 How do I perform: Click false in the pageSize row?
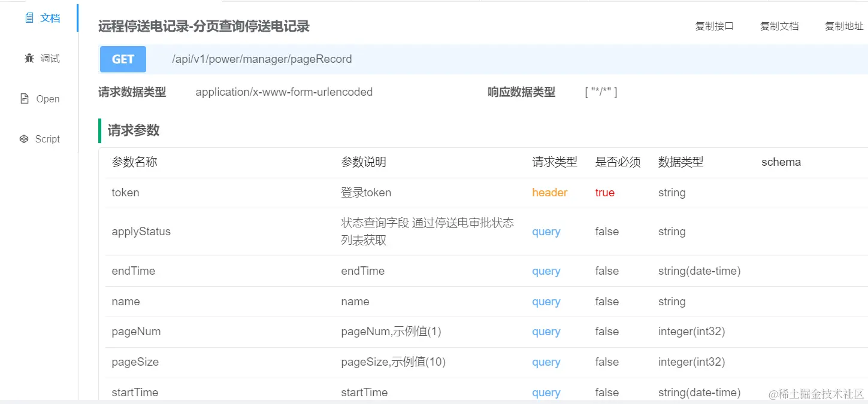click(607, 362)
